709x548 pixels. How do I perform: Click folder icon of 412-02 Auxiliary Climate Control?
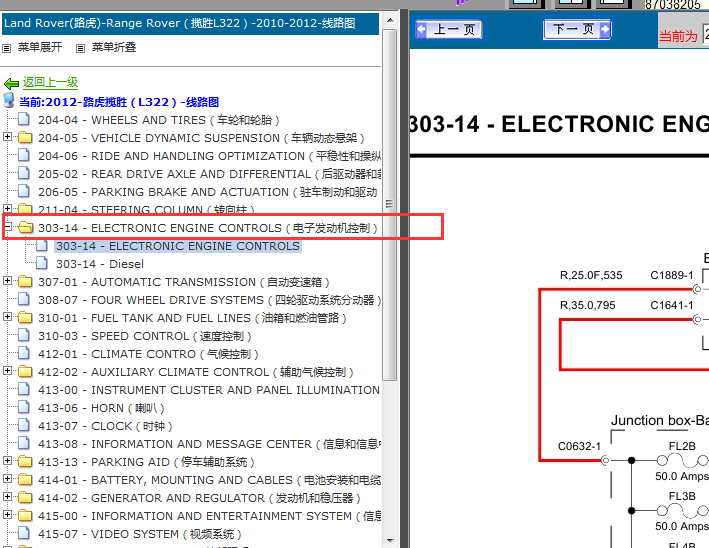[x=25, y=372]
